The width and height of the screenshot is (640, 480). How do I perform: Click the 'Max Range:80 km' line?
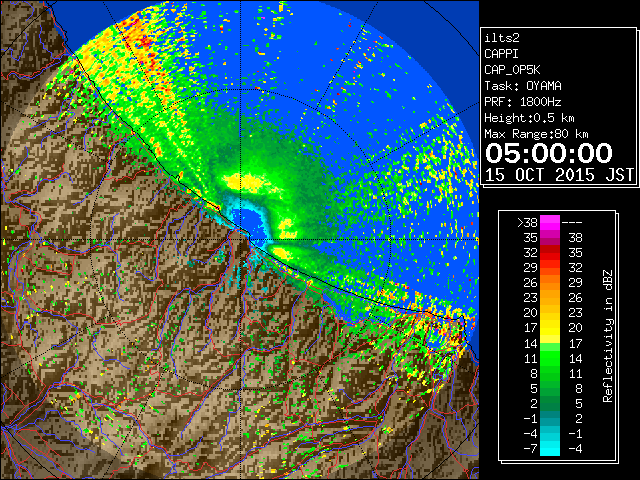pos(536,134)
